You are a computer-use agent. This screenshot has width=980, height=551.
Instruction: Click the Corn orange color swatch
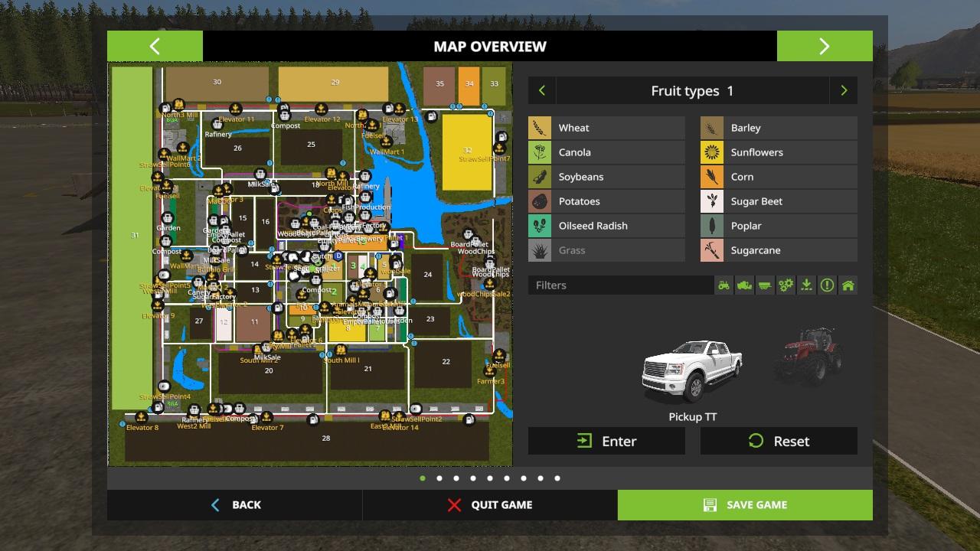pyautogui.click(x=712, y=177)
